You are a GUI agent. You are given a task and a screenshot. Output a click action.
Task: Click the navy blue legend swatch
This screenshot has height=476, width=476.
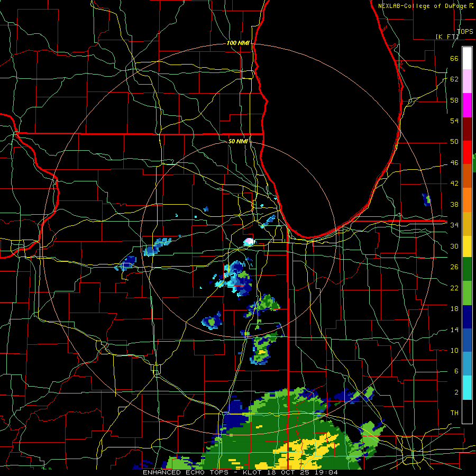(x=467, y=317)
